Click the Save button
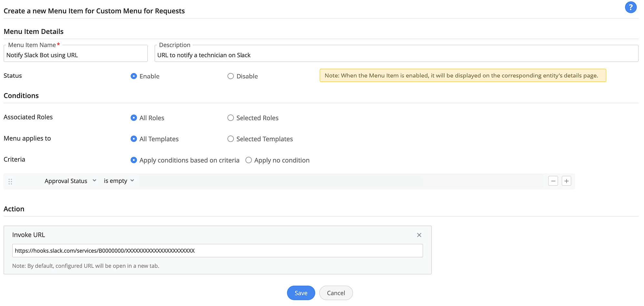The height and width of the screenshot is (306, 644). point(301,293)
